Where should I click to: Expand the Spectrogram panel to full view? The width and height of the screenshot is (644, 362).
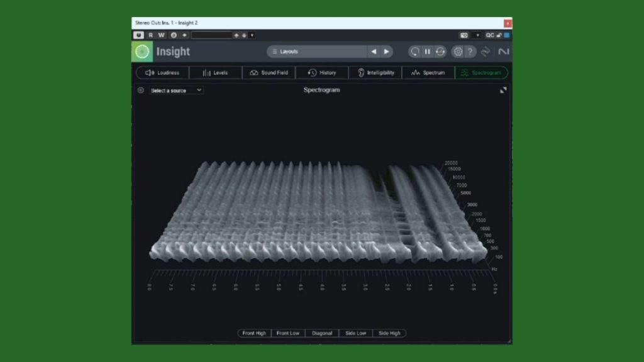503,90
